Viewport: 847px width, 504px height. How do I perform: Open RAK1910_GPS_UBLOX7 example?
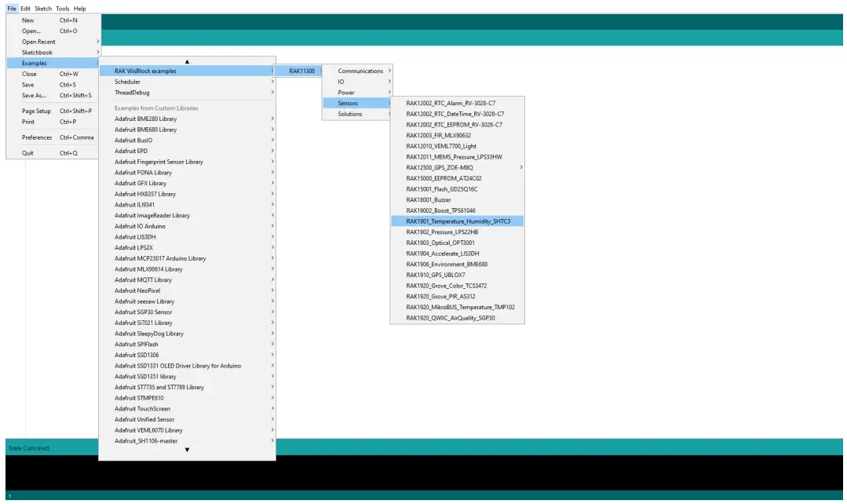[457, 275]
